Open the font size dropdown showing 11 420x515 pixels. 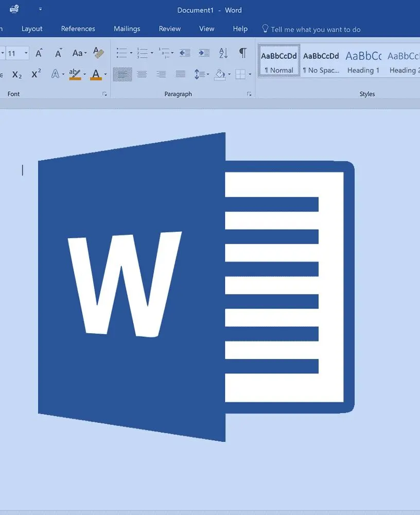tap(26, 53)
